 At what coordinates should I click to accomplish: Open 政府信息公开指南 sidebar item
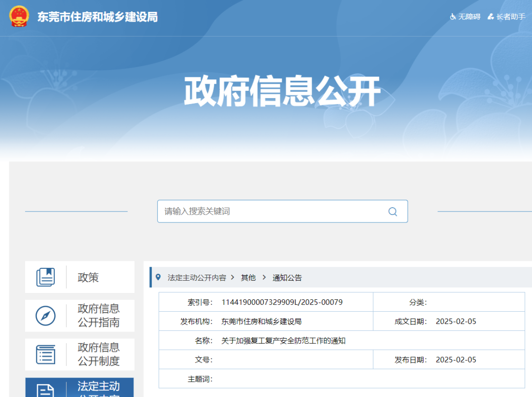[x=80, y=316]
